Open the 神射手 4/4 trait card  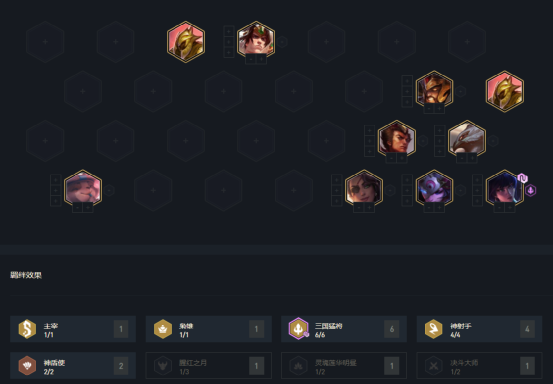[x=479, y=329]
